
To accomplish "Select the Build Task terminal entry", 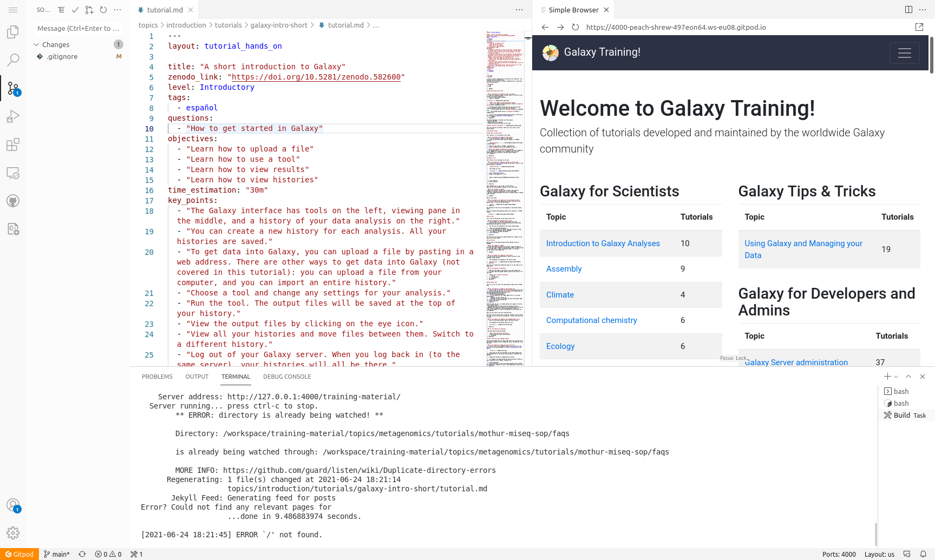I will 905,416.
